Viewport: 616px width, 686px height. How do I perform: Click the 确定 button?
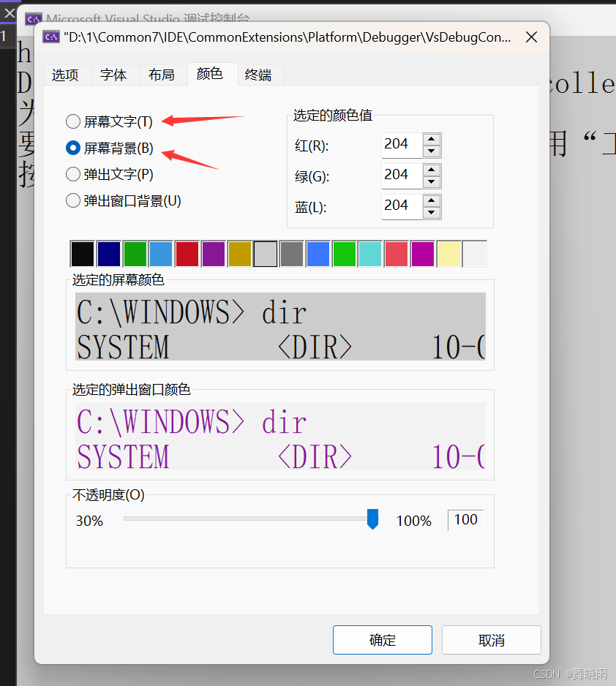pos(382,639)
